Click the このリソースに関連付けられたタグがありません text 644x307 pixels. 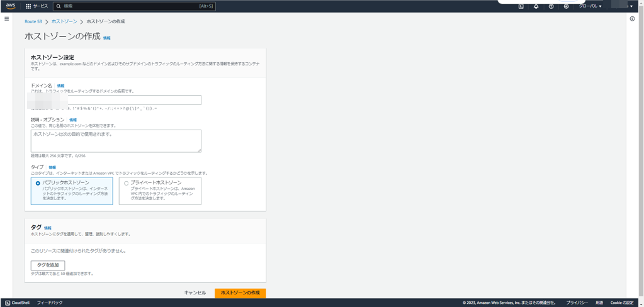click(79, 250)
